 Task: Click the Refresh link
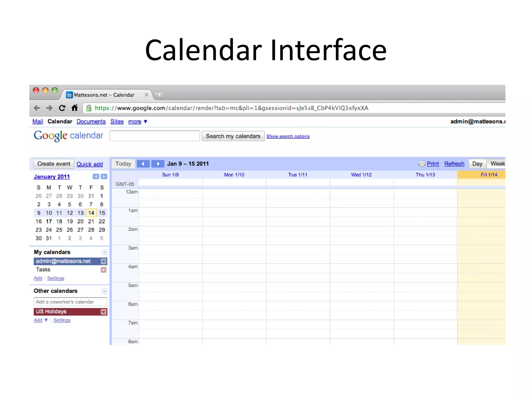pyautogui.click(x=454, y=164)
